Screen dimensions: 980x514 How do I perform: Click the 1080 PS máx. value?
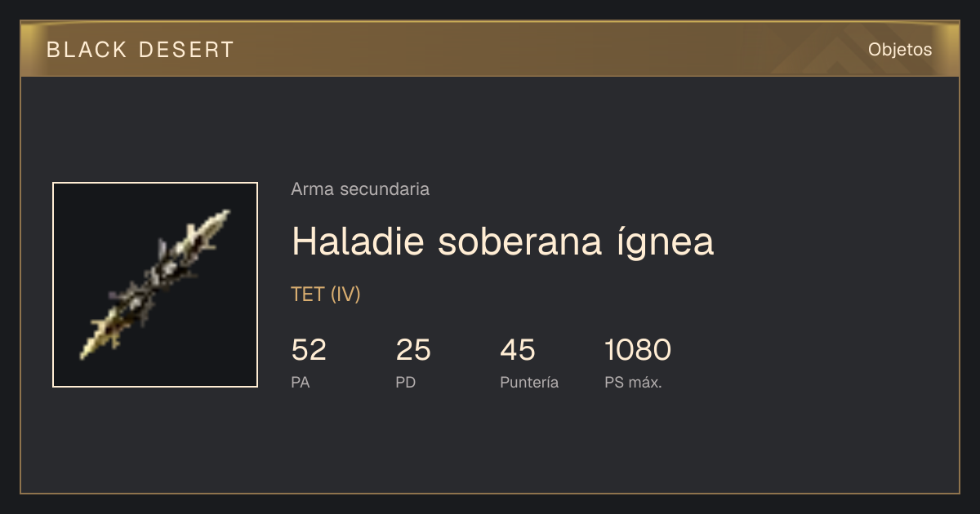638,350
